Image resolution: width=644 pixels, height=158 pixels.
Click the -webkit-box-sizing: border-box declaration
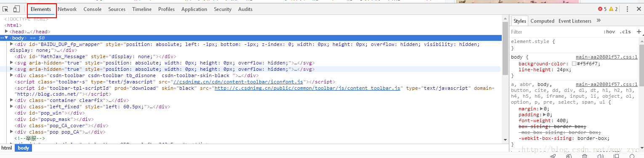[564, 138]
